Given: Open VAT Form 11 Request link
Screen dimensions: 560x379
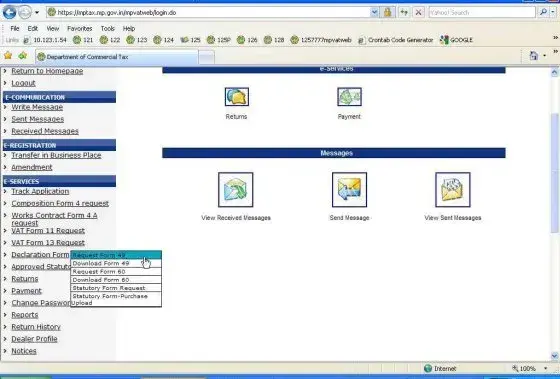Looking at the screenshot, I should tap(48, 231).
